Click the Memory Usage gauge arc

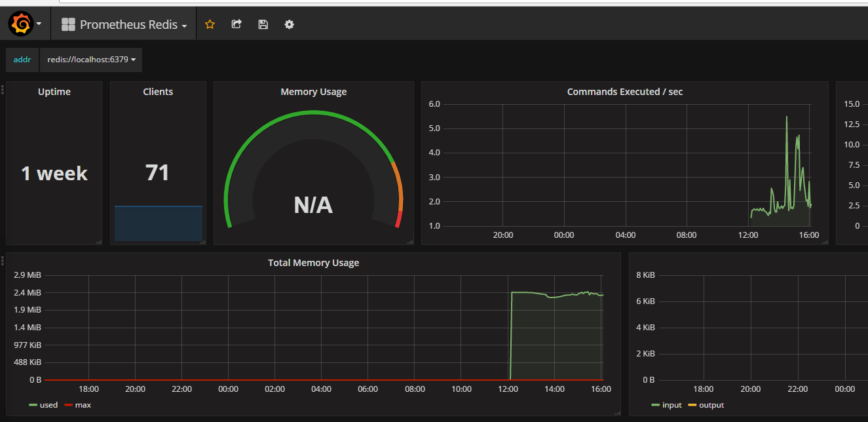tap(313, 113)
